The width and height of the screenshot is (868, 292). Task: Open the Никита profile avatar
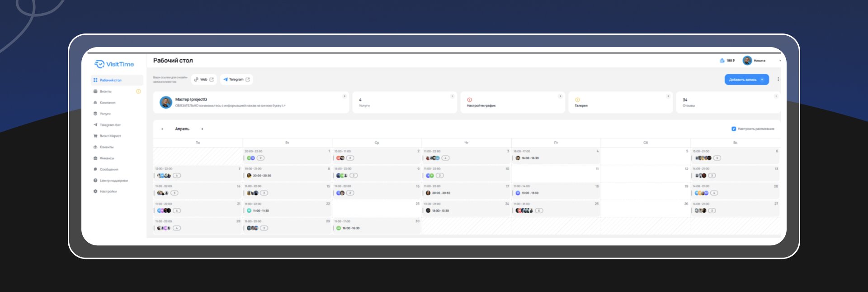tap(747, 60)
